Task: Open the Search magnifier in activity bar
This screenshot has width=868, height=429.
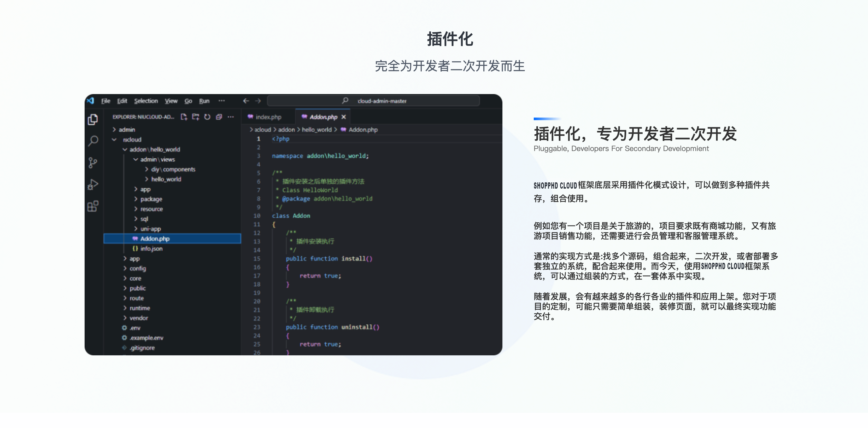Action: point(93,141)
